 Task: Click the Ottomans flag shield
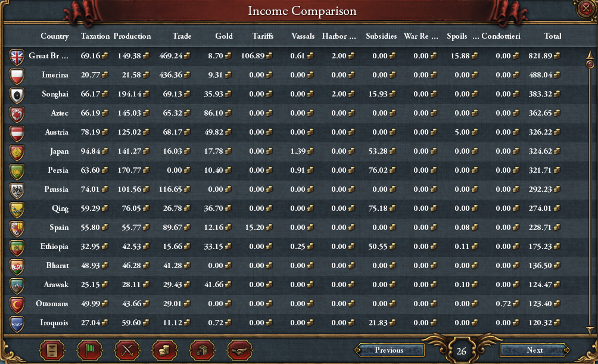(x=17, y=305)
